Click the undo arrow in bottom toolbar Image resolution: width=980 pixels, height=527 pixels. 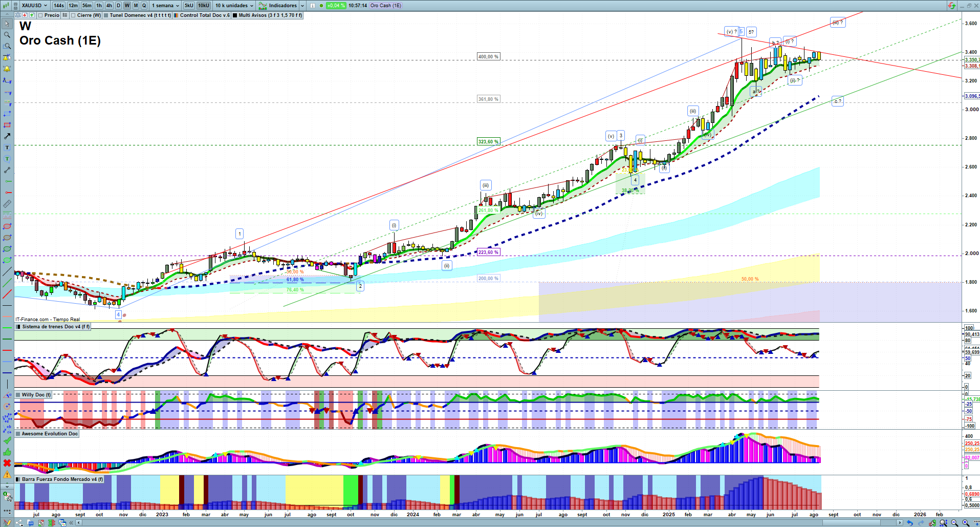909,523
